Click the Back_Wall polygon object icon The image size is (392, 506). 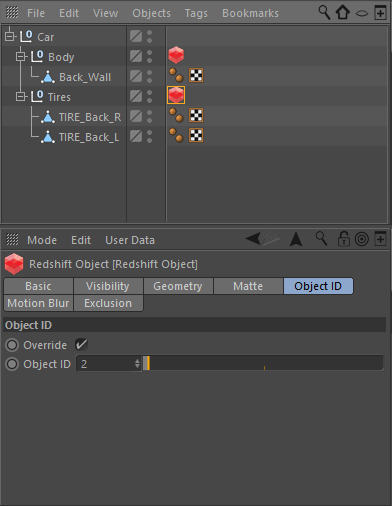tap(48, 77)
